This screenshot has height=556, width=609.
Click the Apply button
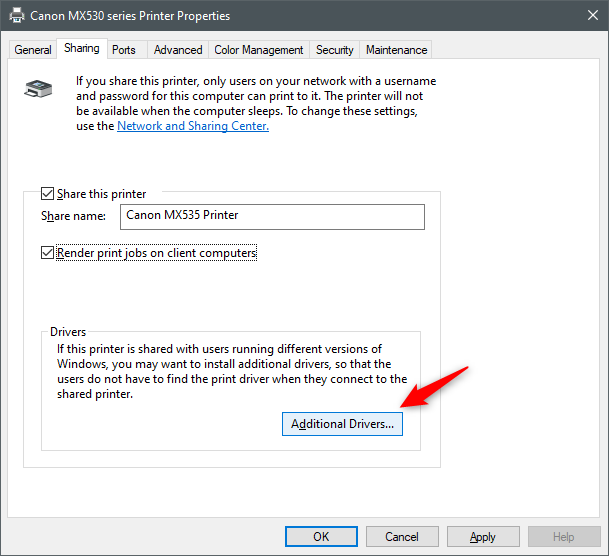pos(483,537)
